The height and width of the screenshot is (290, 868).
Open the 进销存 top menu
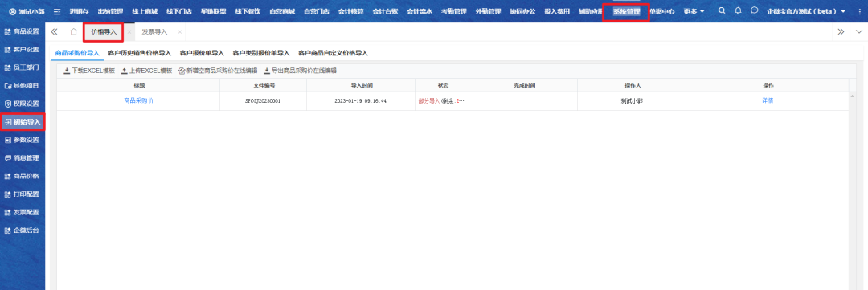click(x=79, y=11)
